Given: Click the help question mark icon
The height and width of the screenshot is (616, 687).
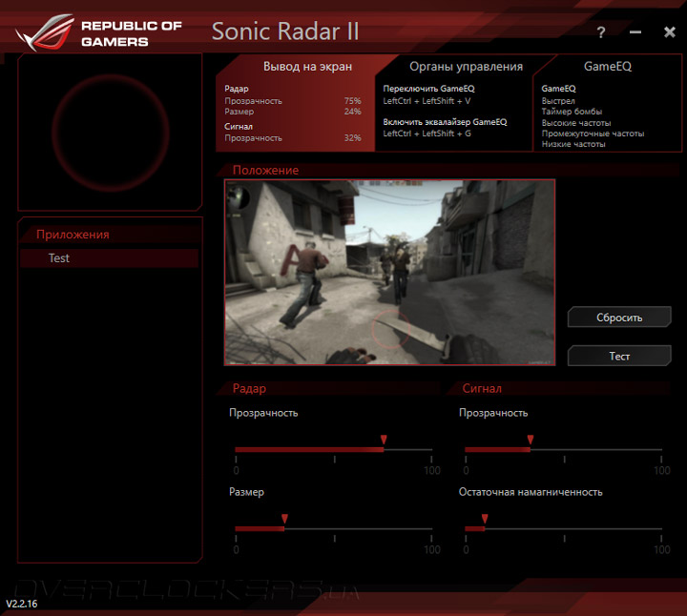Looking at the screenshot, I should (x=601, y=32).
